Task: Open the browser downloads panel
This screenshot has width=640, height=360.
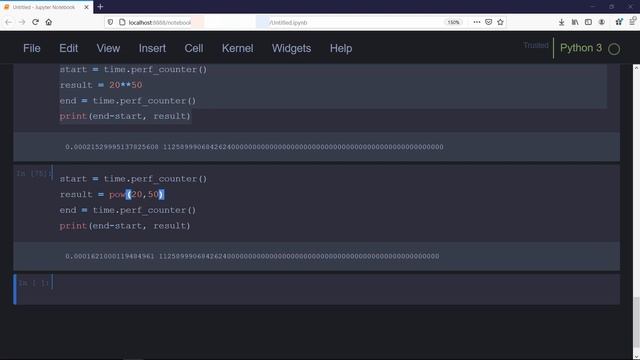Action: pos(562,22)
